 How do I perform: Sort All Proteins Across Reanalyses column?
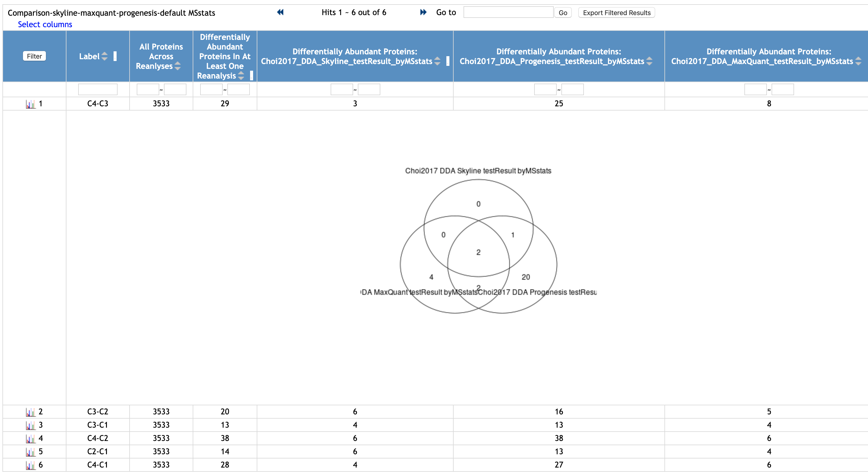click(178, 66)
